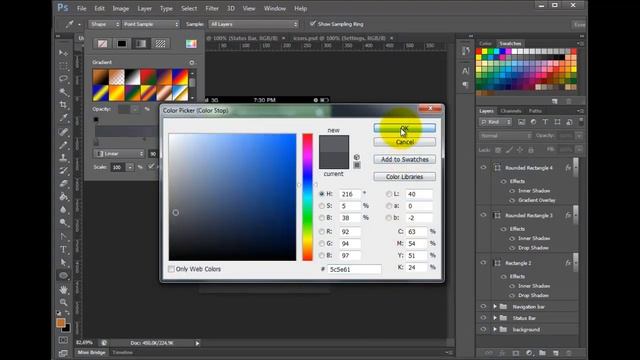Select the H hue radio button
The image size is (640, 360).
coord(322,194)
